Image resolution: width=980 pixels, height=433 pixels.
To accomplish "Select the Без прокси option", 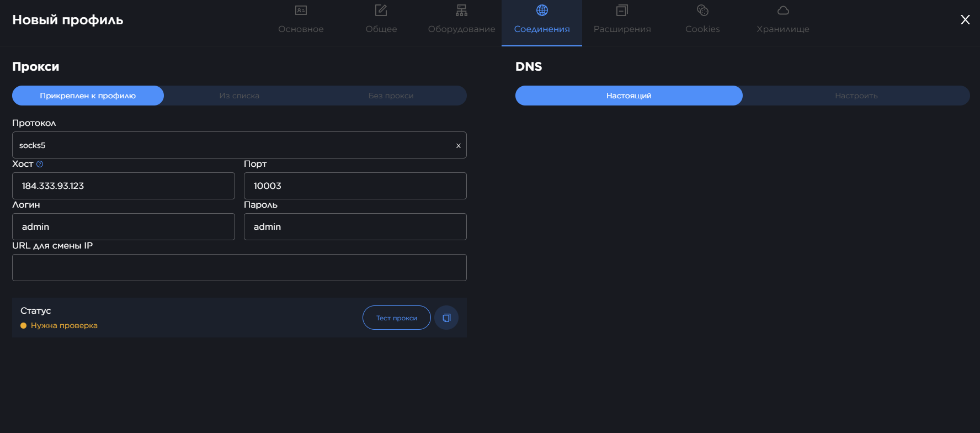I will [x=391, y=96].
